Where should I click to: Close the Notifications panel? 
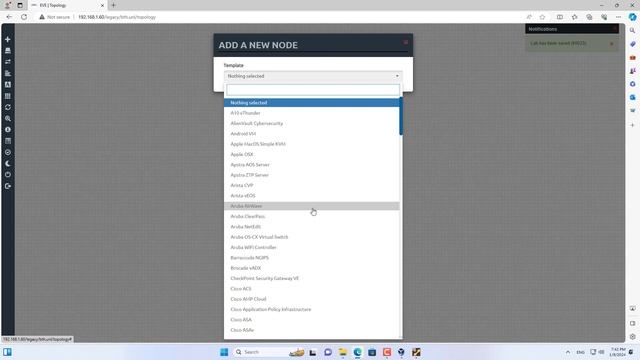615,29
